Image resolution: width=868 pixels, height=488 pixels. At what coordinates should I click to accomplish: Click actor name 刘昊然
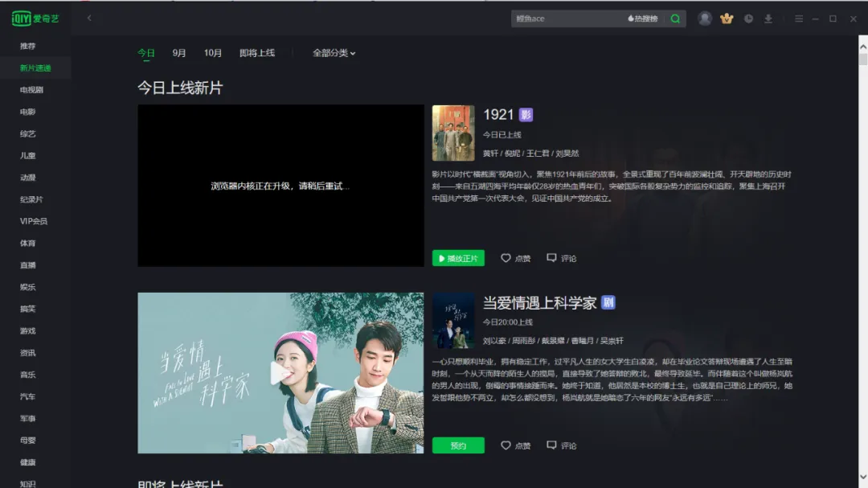click(567, 154)
